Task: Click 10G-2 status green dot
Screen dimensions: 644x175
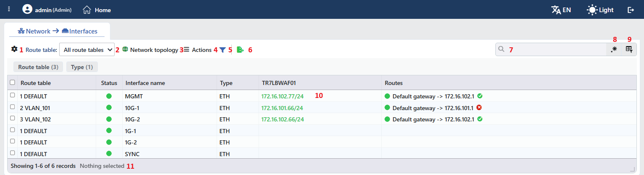Action: click(x=109, y=119)
